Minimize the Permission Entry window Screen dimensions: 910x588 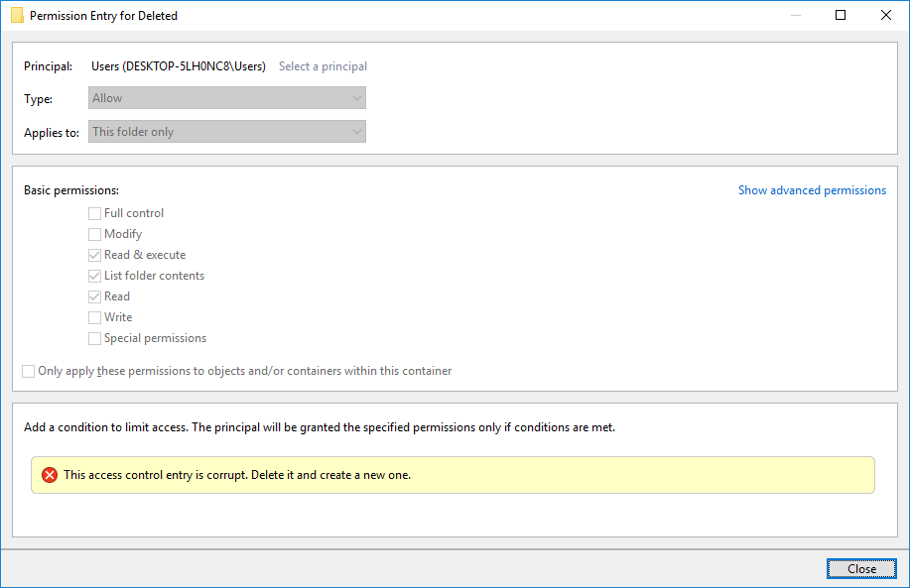796,15
